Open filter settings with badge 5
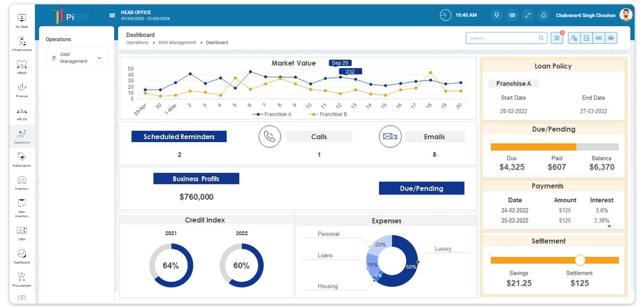644x308 pixels. point(557,38)
